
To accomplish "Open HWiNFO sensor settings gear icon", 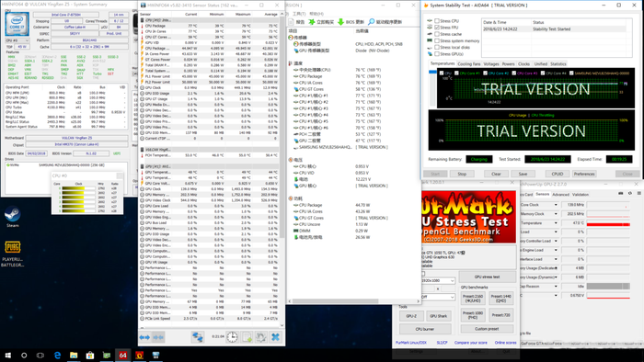I will [260, 337].
